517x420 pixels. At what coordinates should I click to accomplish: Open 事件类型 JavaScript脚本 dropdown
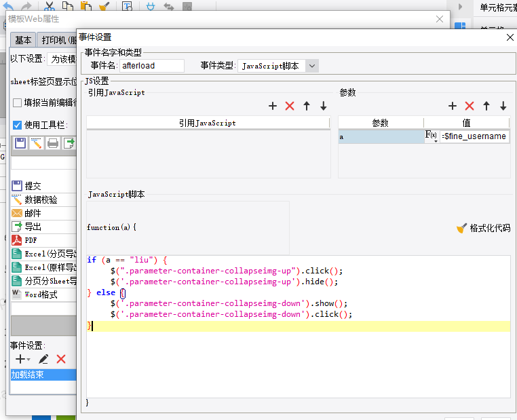312,66
